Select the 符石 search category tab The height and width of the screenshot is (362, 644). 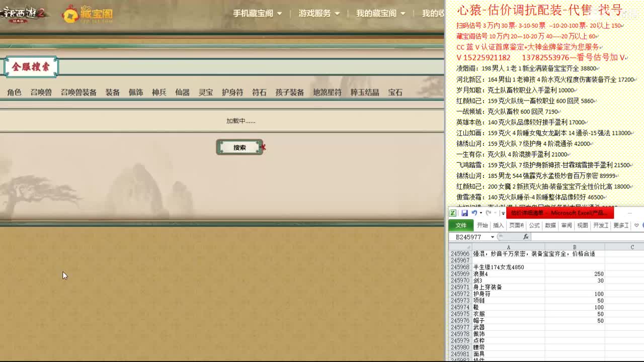click(x=259, y=93)
